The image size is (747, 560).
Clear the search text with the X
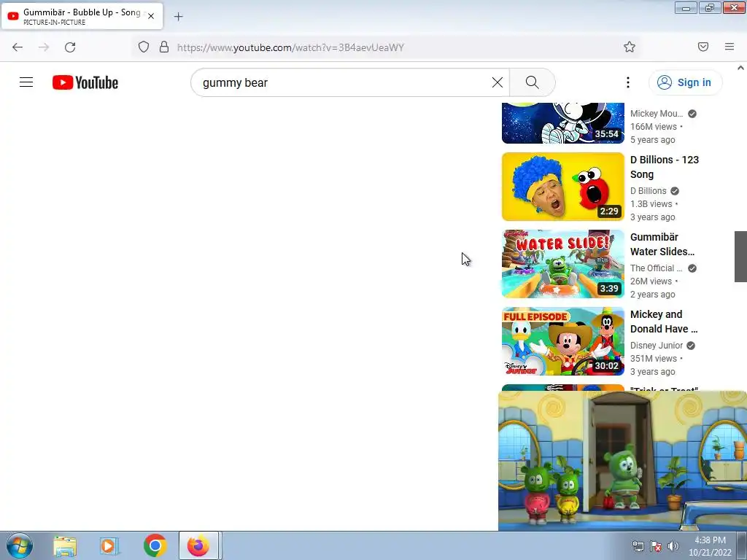[x=498, y=82]
